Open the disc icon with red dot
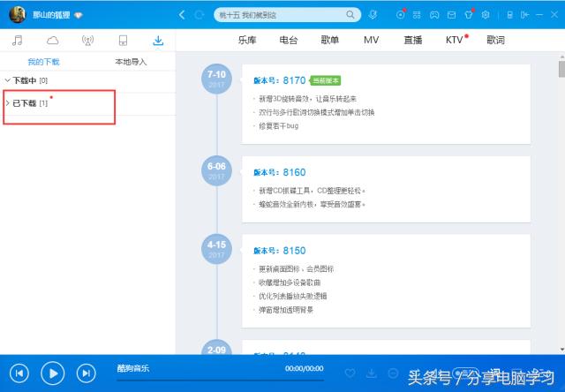This screenshot has height=392, width=565. [400, 15]
